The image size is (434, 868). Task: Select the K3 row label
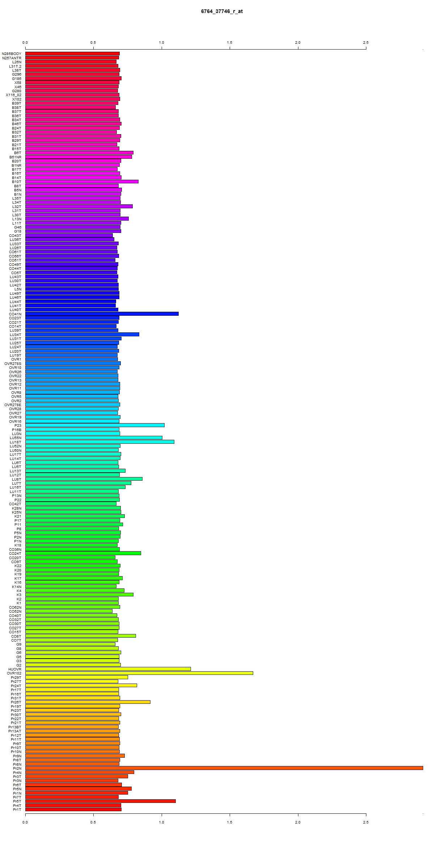[x=19, y=595]
